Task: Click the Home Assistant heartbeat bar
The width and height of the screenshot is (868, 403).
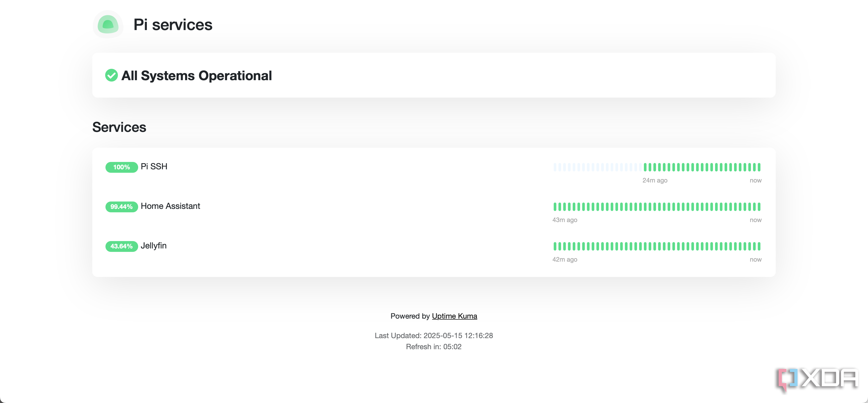Action: coord(657,207)
